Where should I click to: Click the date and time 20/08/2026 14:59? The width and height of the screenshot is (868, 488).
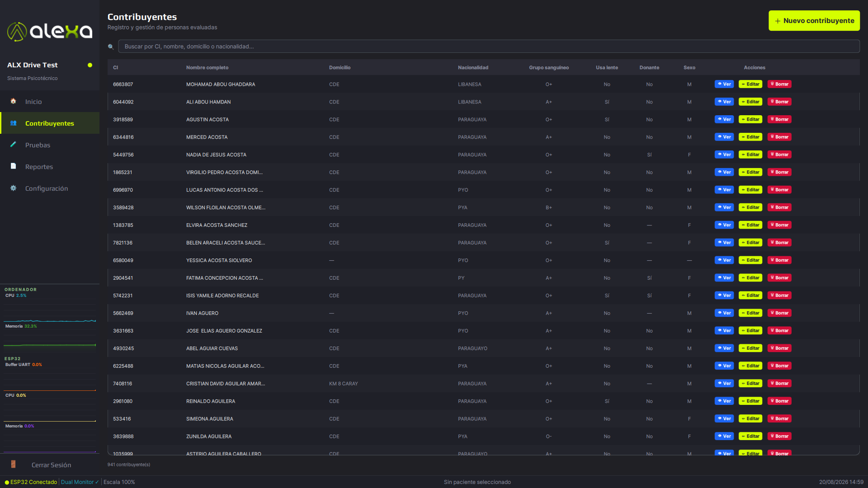pyautogui.click(x=841, y=482)
